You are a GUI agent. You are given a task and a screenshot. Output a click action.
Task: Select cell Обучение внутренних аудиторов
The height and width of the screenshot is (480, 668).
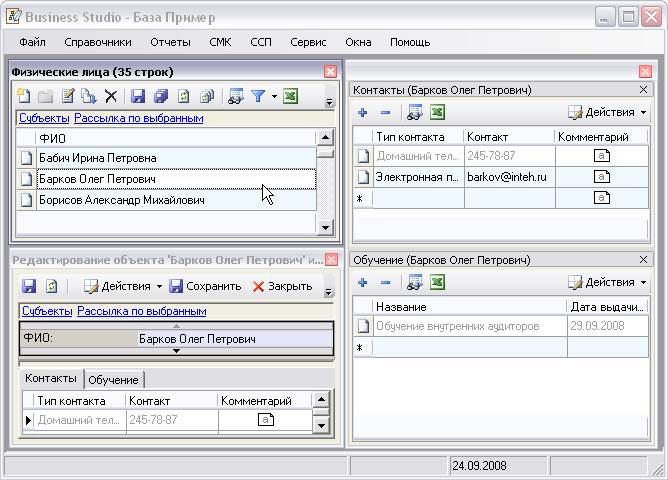coord(470,326)
